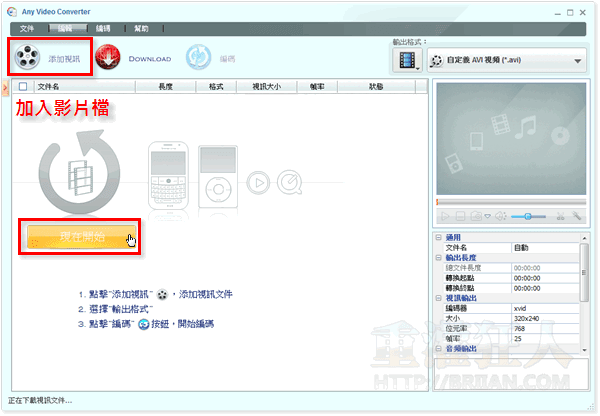Click the frame rate value 25
The height and width of the screenshot is (416, 600).
point(545,338)
